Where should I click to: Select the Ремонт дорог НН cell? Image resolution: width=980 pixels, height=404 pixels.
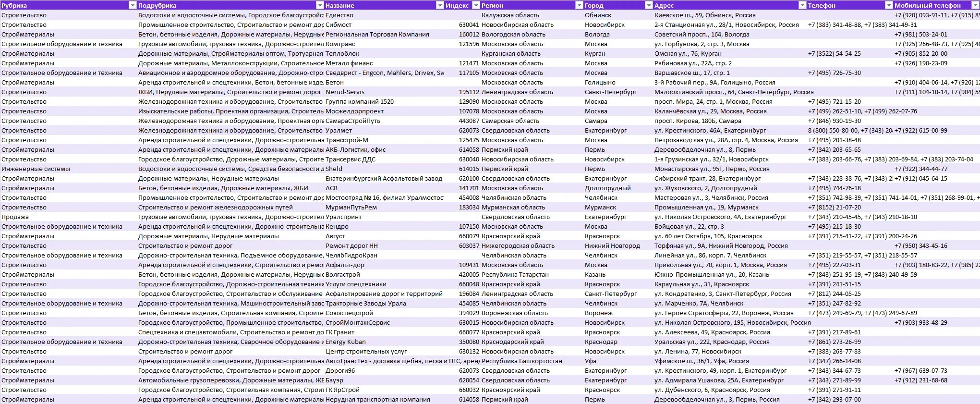(x=384, y=245)
